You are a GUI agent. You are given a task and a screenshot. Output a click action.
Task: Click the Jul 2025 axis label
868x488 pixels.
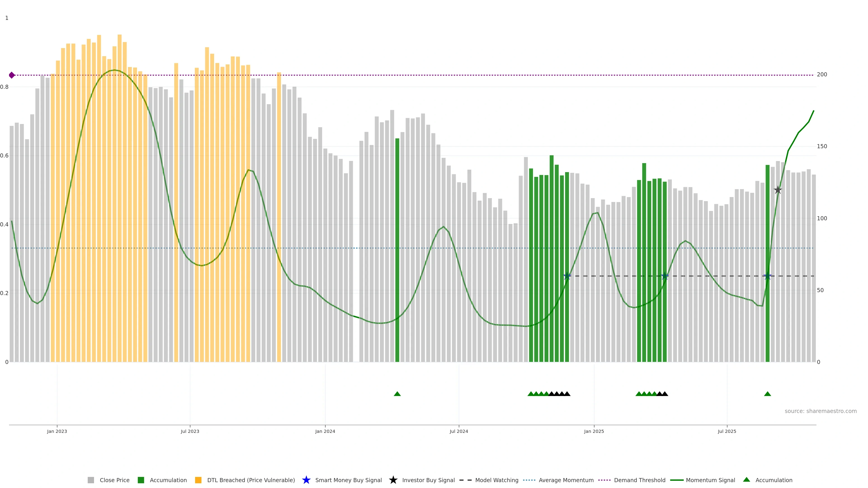(727, 432)
